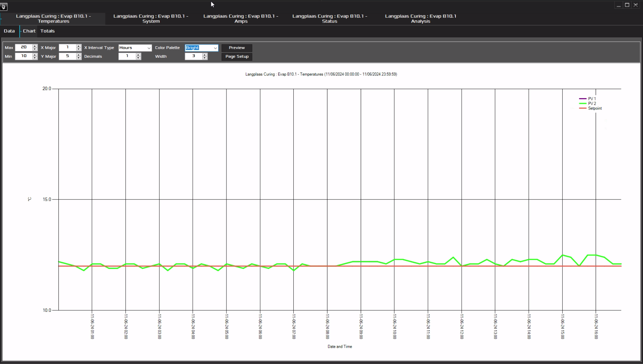Decrement the X Major spinner
The height and width of the screenshot is (364, 643).
[78, 49]
